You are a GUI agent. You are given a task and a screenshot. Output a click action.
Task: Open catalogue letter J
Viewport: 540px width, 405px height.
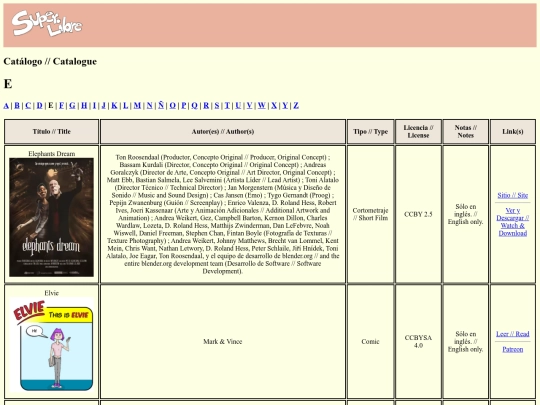(x=103, y=105)
